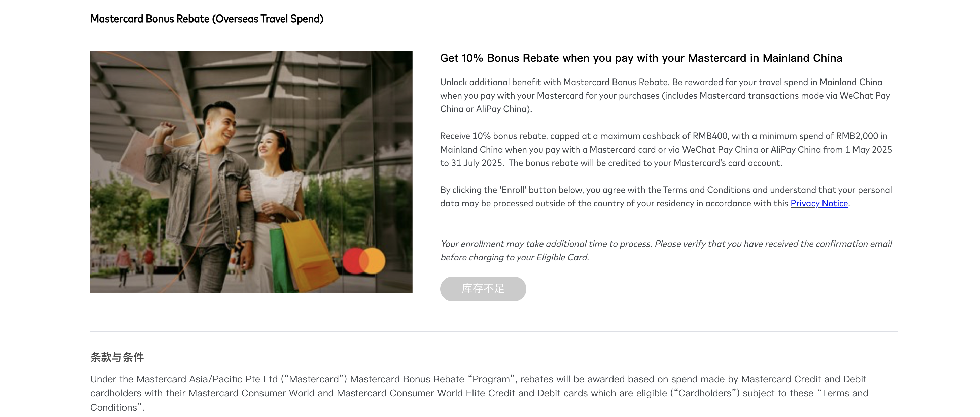Open the Privacy Notice link
Image resolution: width=980 pixels, height=417 pixels.
pyautogui.click(x=819, y=203)
